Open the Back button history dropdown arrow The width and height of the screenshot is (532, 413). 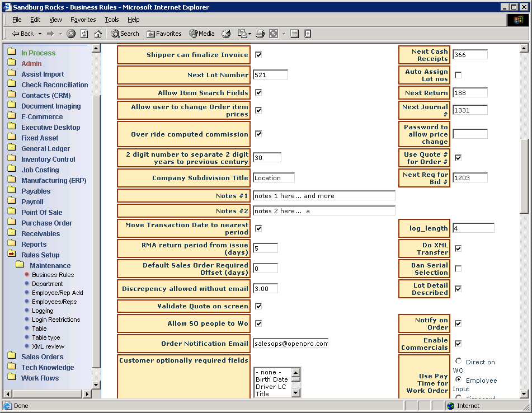click(x=39, y=34)
